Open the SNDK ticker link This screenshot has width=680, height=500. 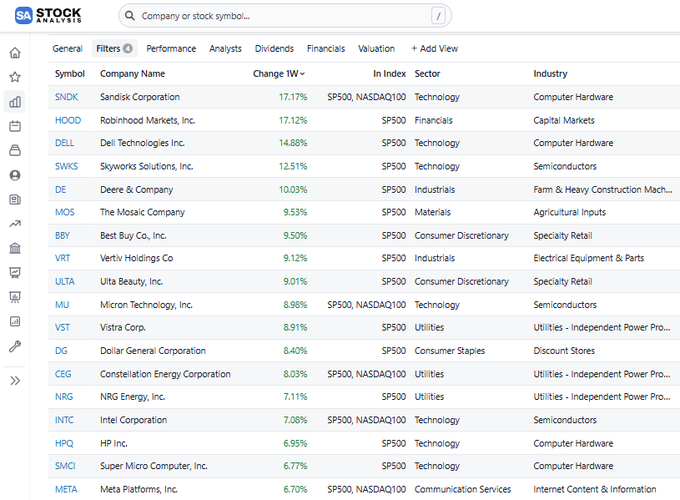point(66,97)
